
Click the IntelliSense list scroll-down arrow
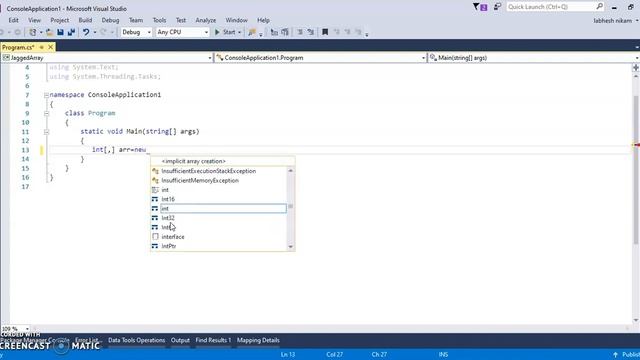click(x=291, y=247)
